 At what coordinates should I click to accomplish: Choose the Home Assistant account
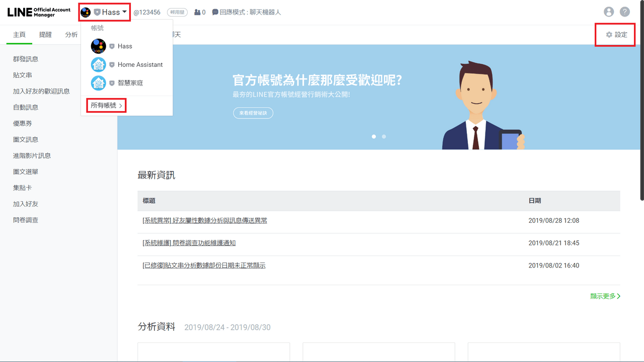click(127, 64)
